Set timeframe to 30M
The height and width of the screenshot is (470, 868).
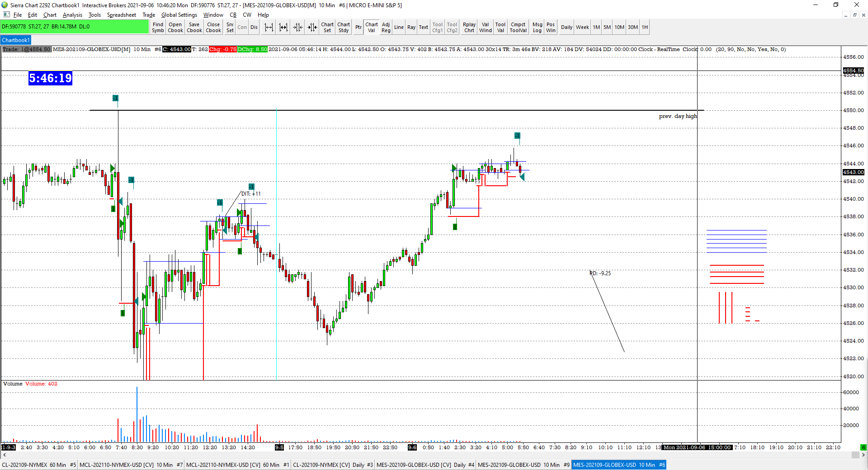pos(633,28)
